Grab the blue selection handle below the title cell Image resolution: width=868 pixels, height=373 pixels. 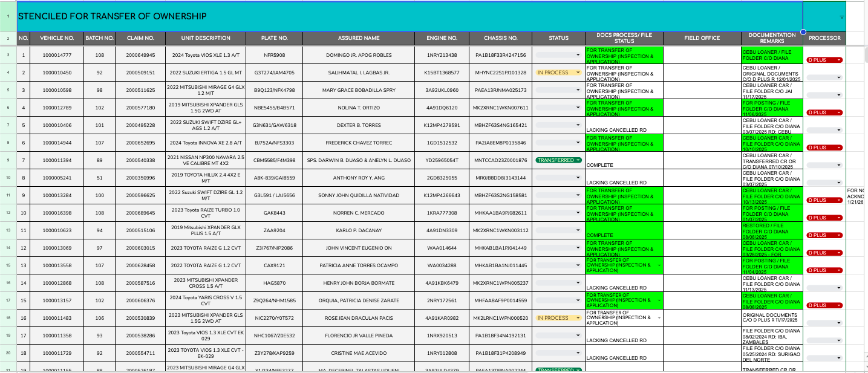[x=803, y=32]
